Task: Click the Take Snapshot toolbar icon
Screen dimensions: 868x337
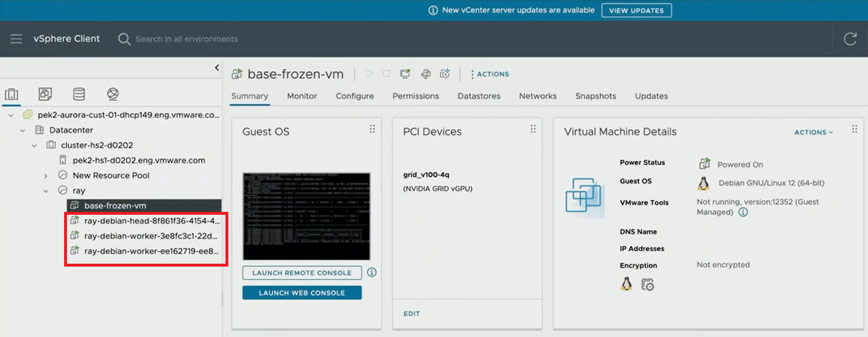Action: 445,74
